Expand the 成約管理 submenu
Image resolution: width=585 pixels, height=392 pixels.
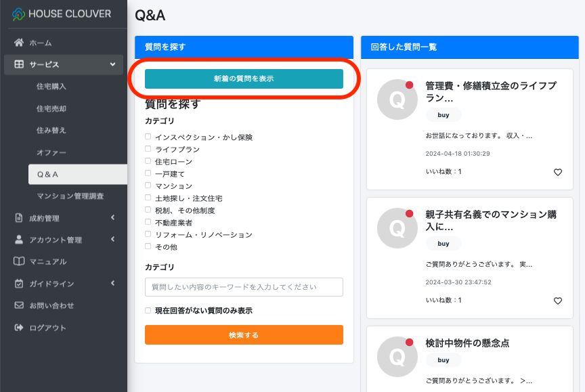click(x=112, y=217)
